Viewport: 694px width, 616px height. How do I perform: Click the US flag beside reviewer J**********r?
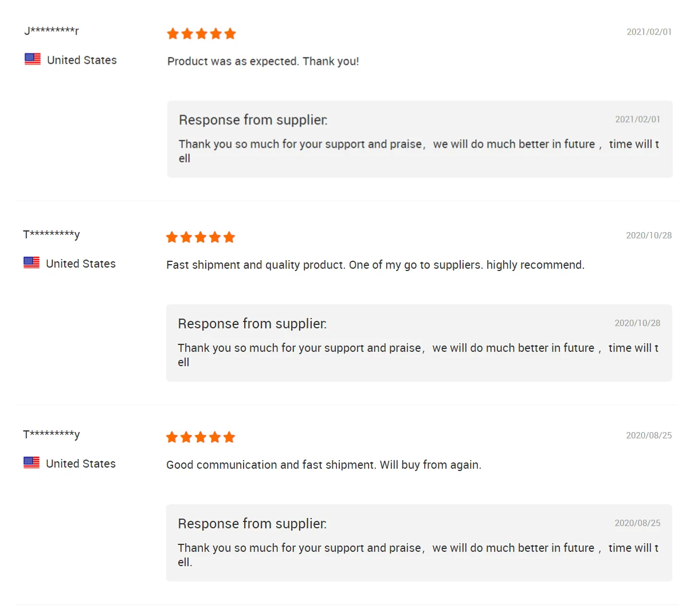coord(33,59)
